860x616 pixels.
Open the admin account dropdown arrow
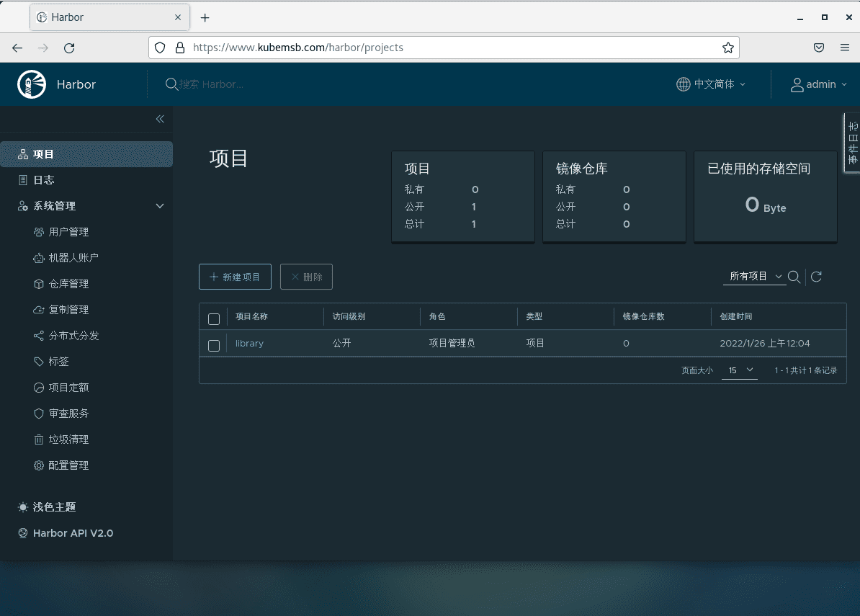844,84
